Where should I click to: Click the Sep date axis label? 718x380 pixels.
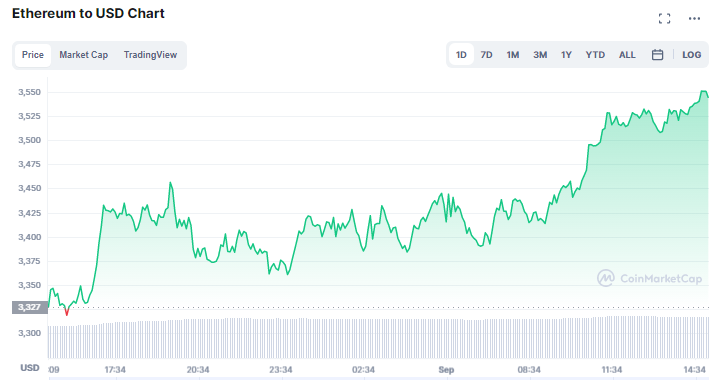446,369
